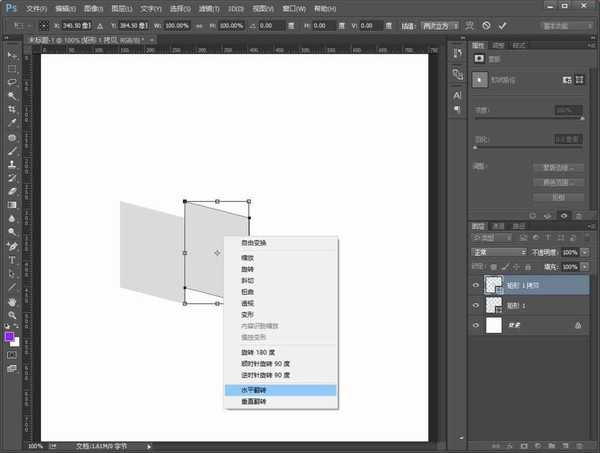Select the Rectangular Marquee tool
This screenshot has height=453, width=600.
point(12,68)
